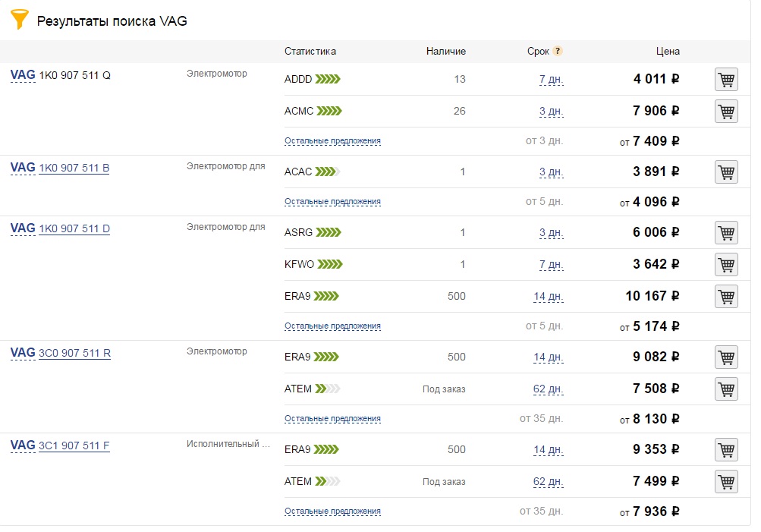Open 3 дн. delivery term for ACAC

tap(552, 172)
